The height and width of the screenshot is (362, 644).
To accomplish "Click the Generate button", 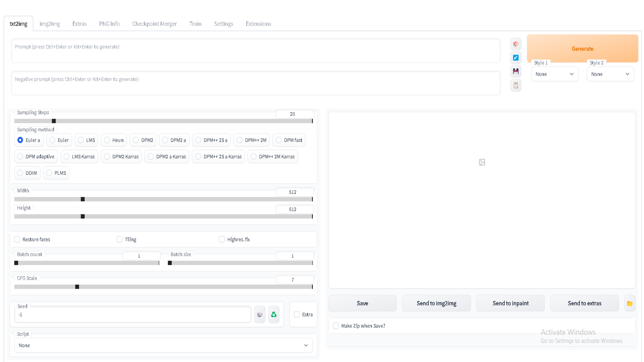I will tap(582, 49).
